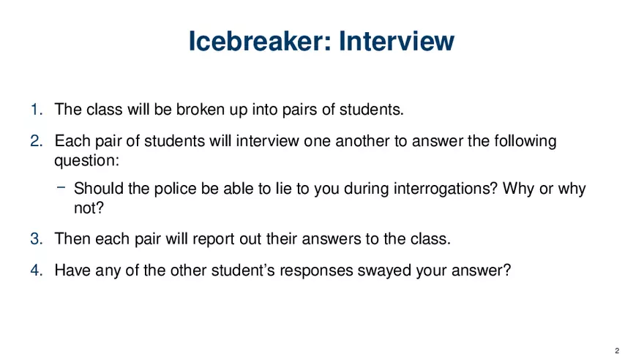Click the word "following" in item two
This screenshot has width=644, height=362.
(523, 140)
